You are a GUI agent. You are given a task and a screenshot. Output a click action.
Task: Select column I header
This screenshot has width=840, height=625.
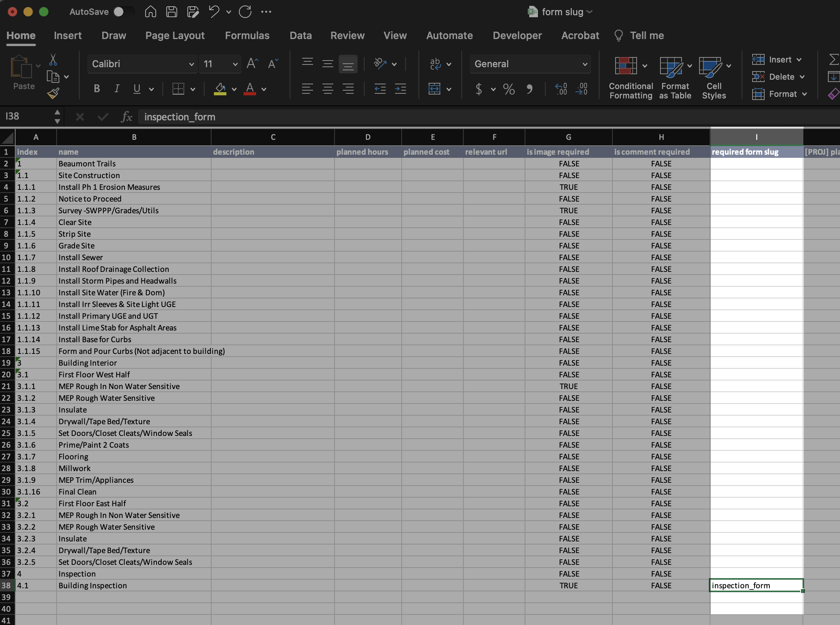click(756, 137)
